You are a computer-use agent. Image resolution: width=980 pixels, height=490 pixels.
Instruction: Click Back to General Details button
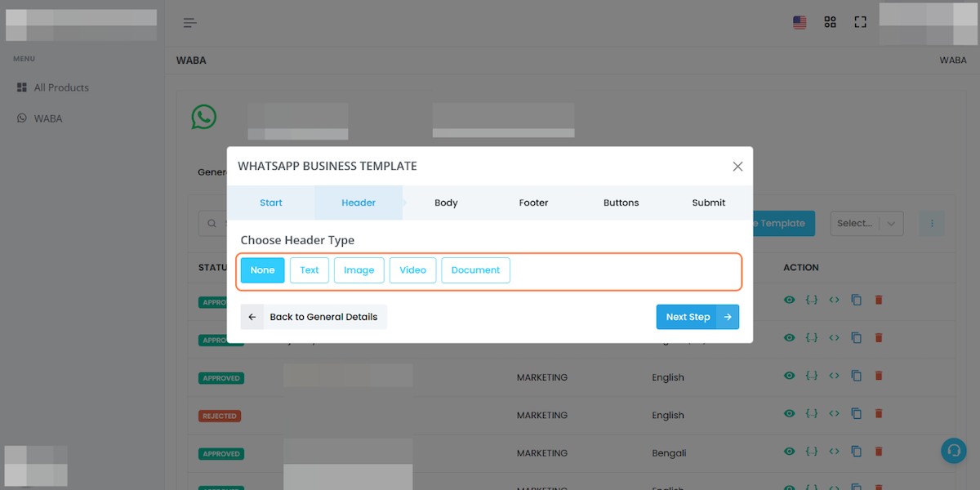pos(314,317)
